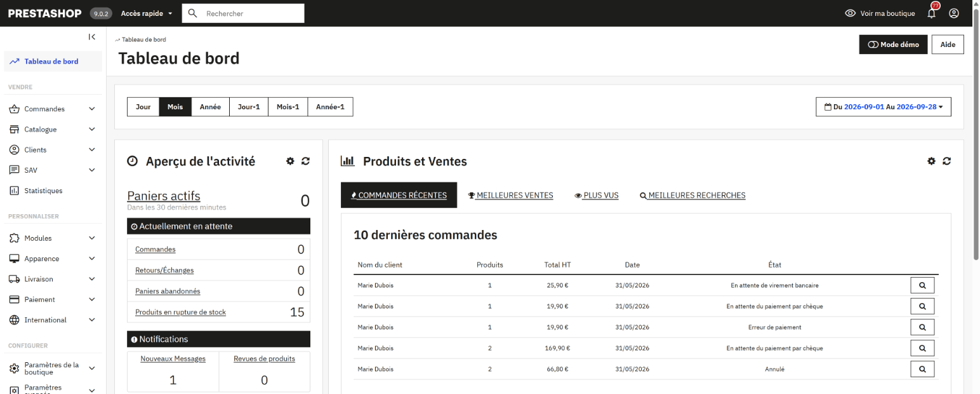This screenshot has height=394, width=980.
Task: Open the Paniers actifs link
Action: [164, 196]
